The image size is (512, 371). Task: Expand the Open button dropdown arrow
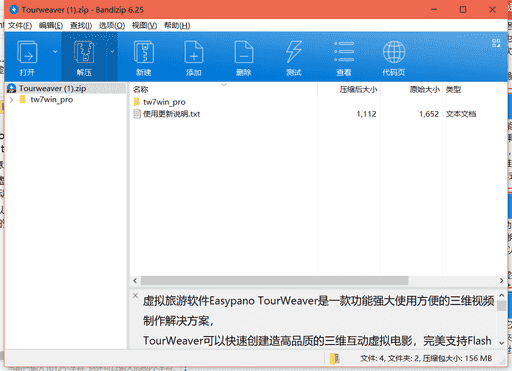(x=55, y=51)
